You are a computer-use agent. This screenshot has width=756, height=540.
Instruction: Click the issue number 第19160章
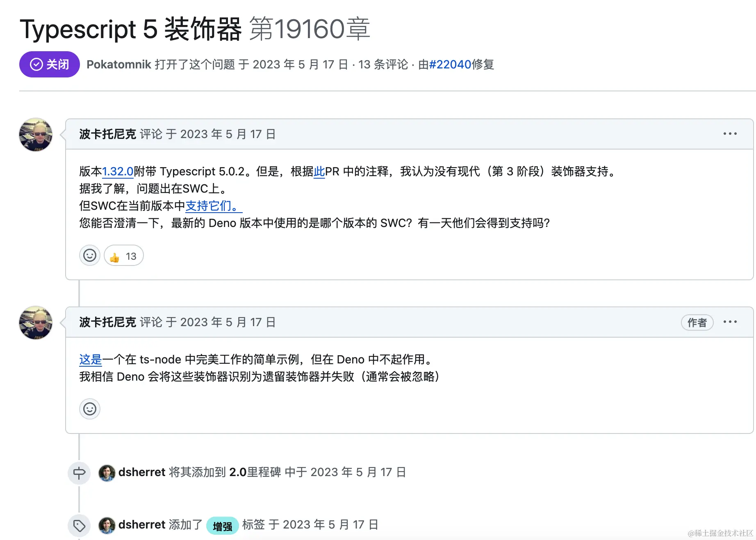click(x=310, y=29)
